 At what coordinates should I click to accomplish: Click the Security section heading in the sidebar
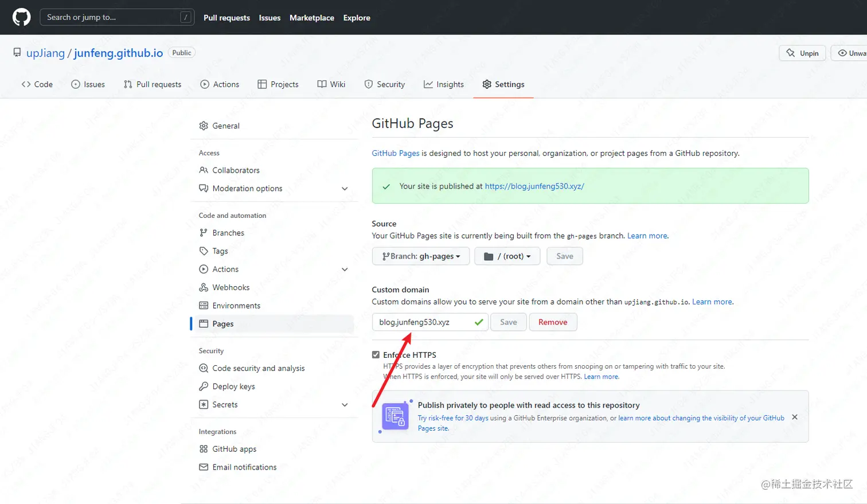(x=211, y=351)
